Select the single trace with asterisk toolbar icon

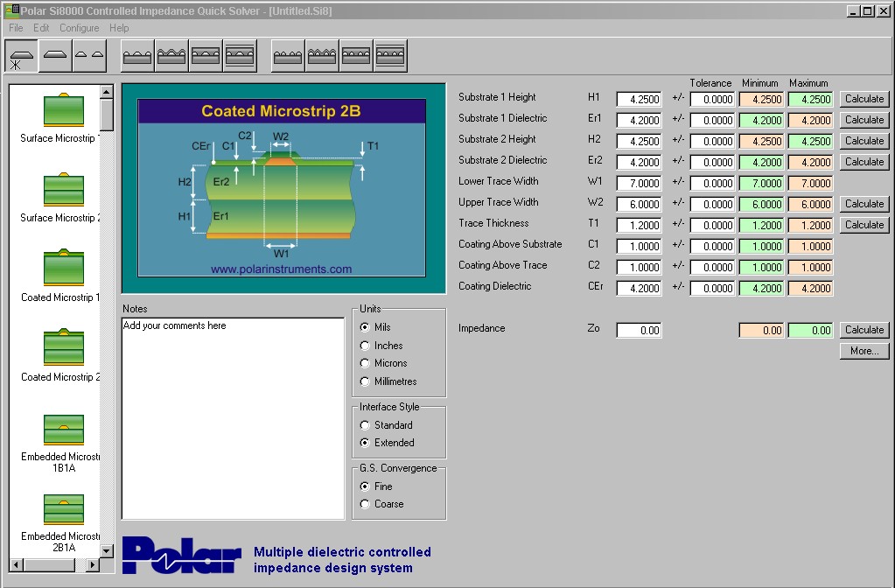[21, 56]
